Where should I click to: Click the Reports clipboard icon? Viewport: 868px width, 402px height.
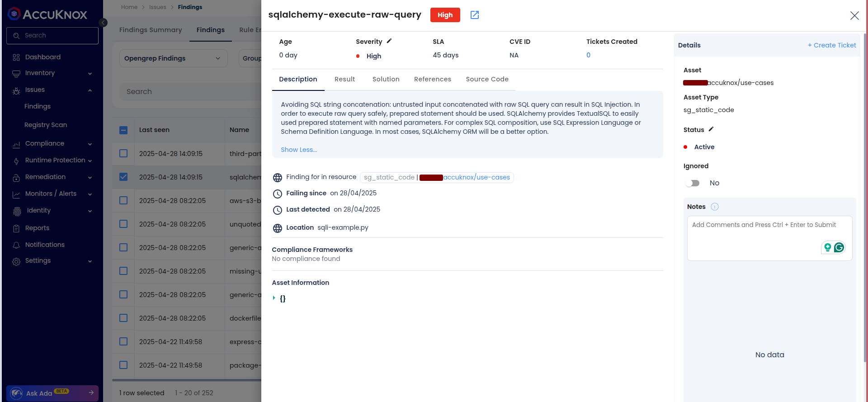pyautogui.click(x=16, y=228)
